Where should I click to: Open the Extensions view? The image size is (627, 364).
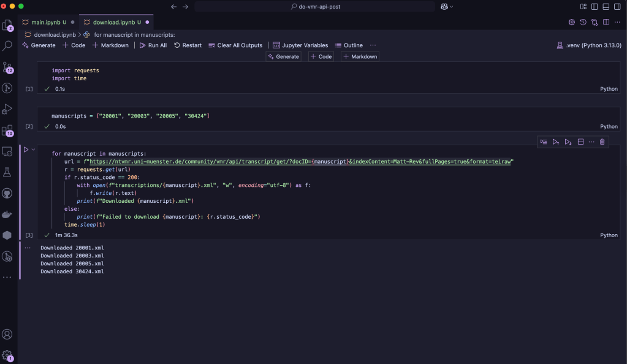point(7,131)
